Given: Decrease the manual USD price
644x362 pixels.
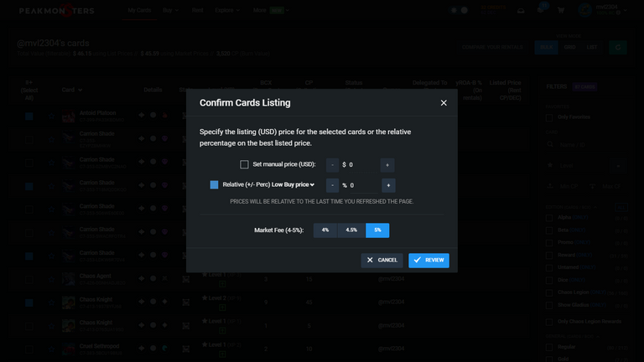Looking at the screenshot, I should click(332, 165).
